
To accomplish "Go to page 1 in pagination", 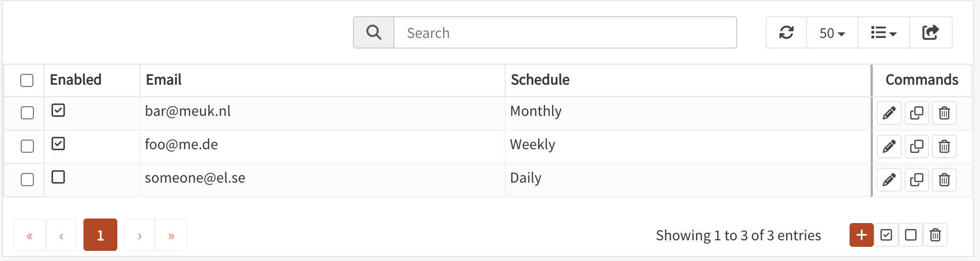I will tap(100, 235).
